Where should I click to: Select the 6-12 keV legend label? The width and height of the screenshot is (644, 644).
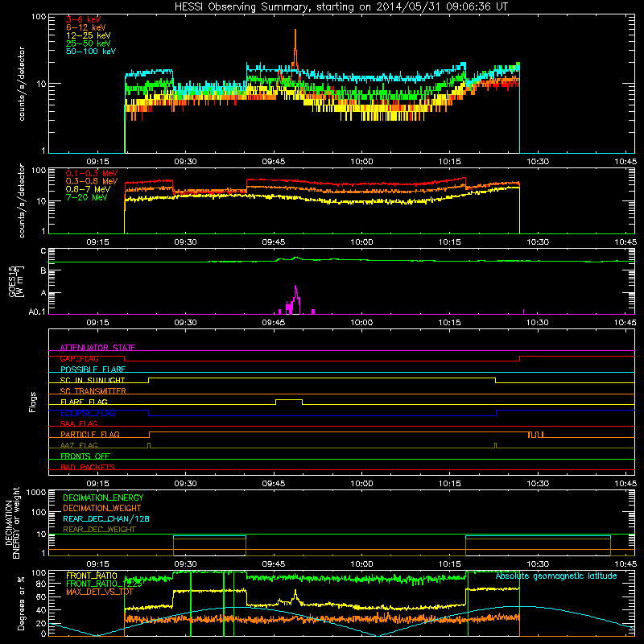(86, 27)
